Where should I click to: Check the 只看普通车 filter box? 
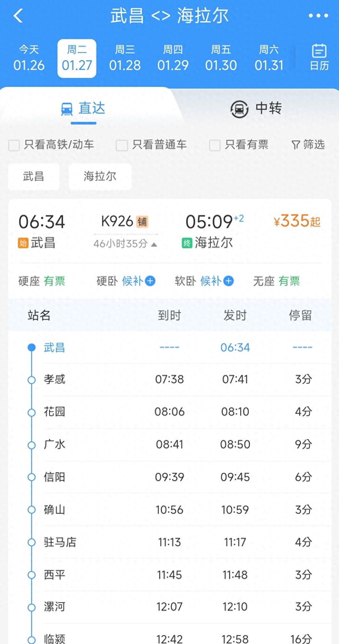(x=122, y=145)
